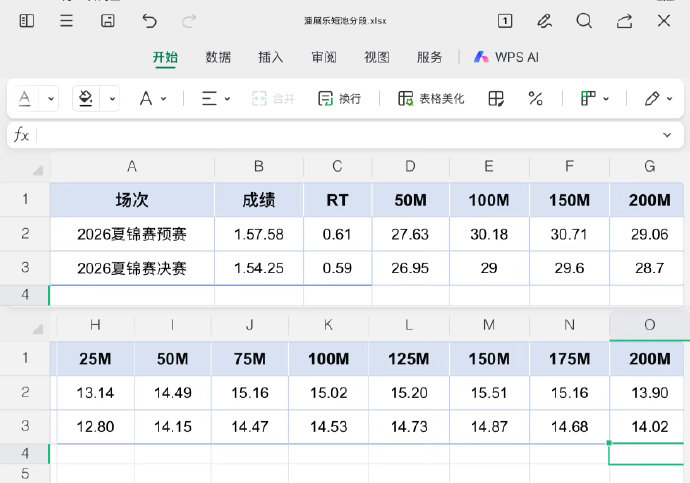This screenshot has height=483, width=690.
Task: Select cell with 1.57.58
Action: (259, 234)
